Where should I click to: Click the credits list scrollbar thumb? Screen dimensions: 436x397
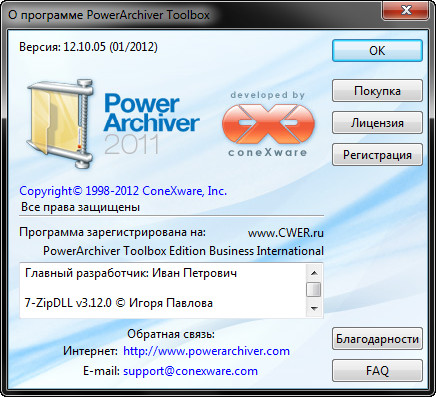tap(314, 289)
